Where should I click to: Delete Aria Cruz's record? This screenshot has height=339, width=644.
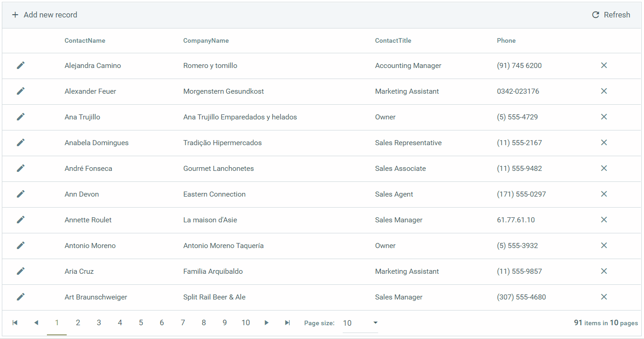(604, 271)
